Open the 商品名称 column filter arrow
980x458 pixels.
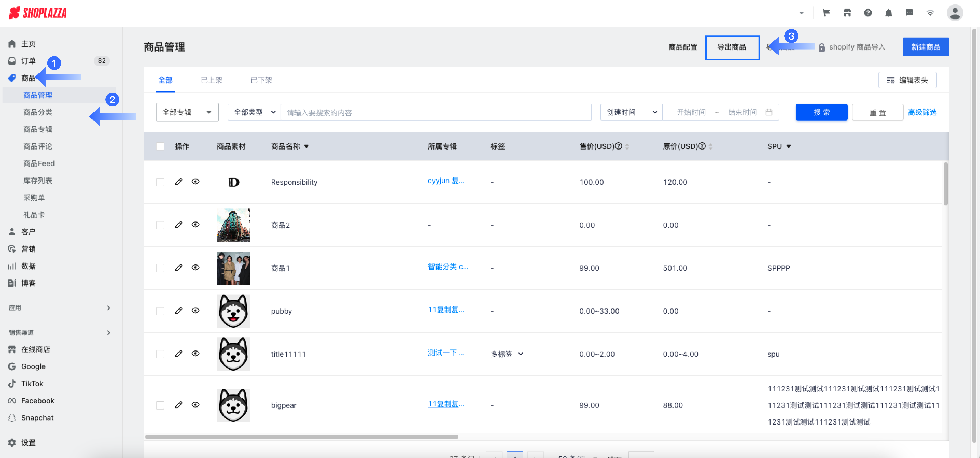click(x=307, y=146)
